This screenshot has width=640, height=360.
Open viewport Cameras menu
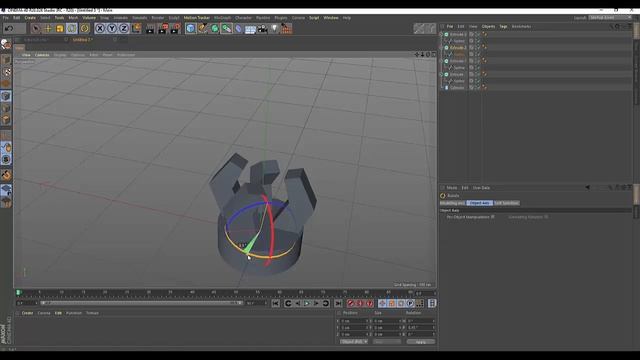tap(42, 55)
